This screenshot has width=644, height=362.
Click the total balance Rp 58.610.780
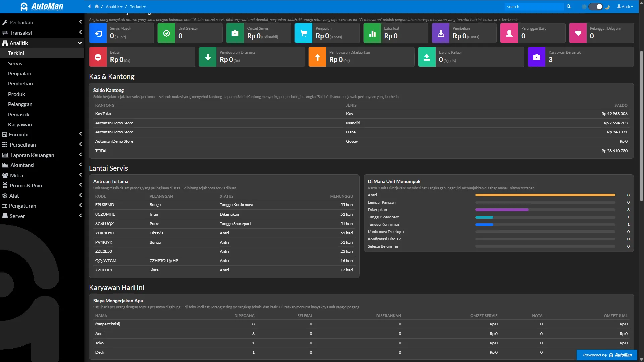[x=614, y=151]
